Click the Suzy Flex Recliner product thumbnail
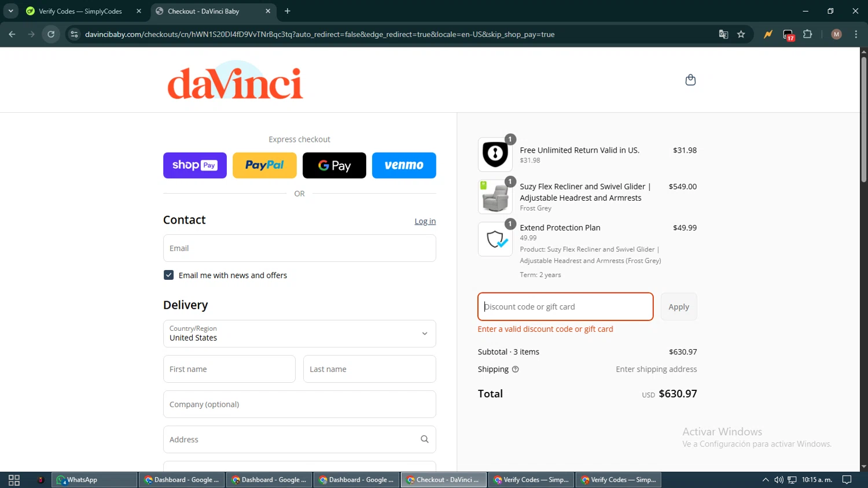 (x=495, y=197)
